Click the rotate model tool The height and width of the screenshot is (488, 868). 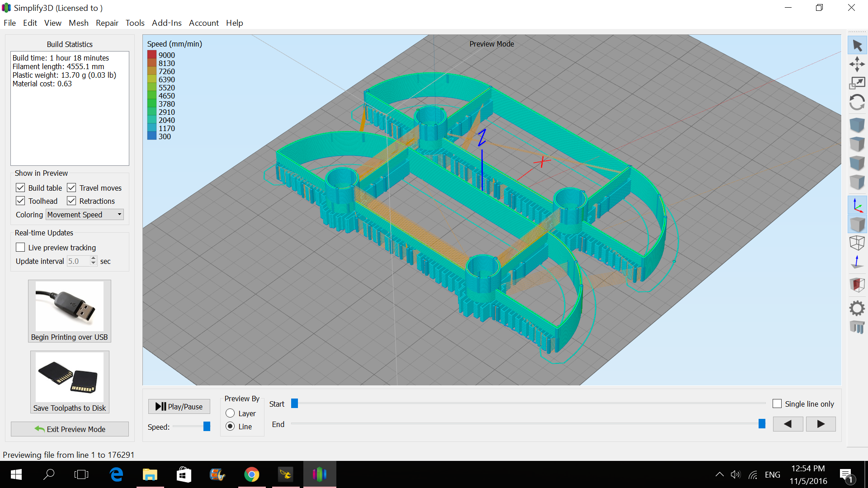point(857,103)
